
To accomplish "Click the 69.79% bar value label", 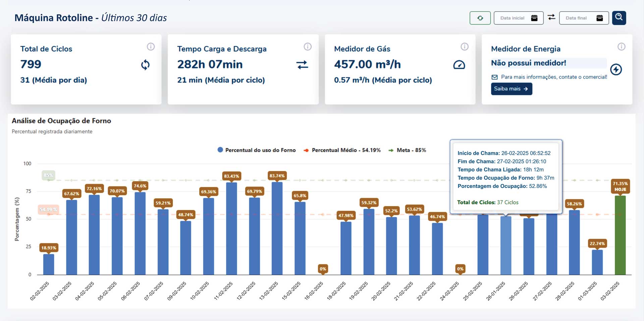I will pos(254,191).
